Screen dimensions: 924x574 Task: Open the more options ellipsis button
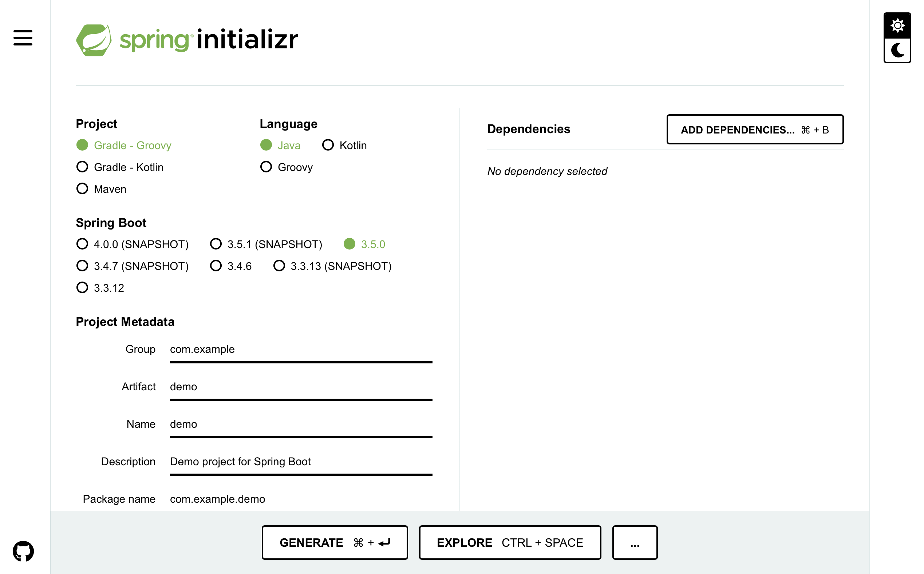pyautogui.click(x=635, y=542)
